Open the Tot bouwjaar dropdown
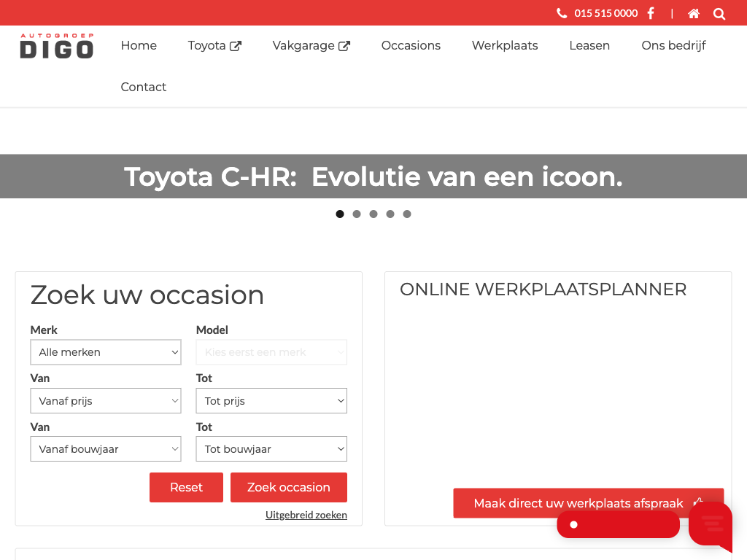Screen dimensions: 747x560 pos(271,449)
